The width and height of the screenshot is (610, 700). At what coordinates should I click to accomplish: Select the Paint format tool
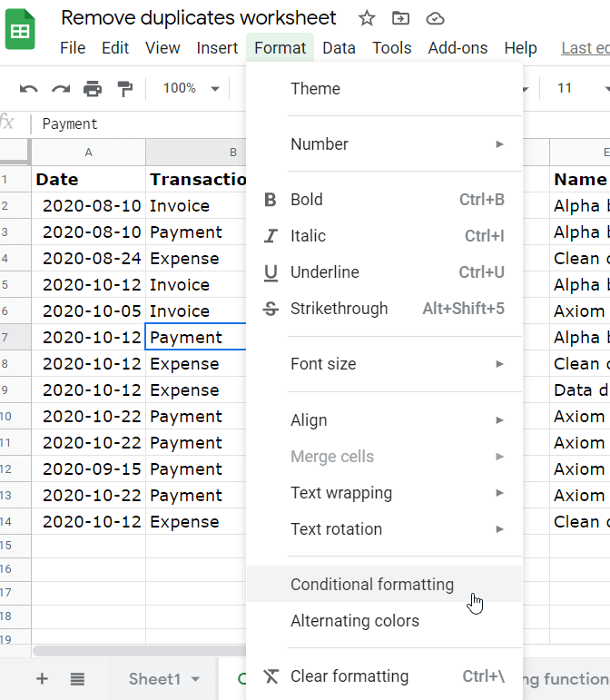(x=125, y=88)
